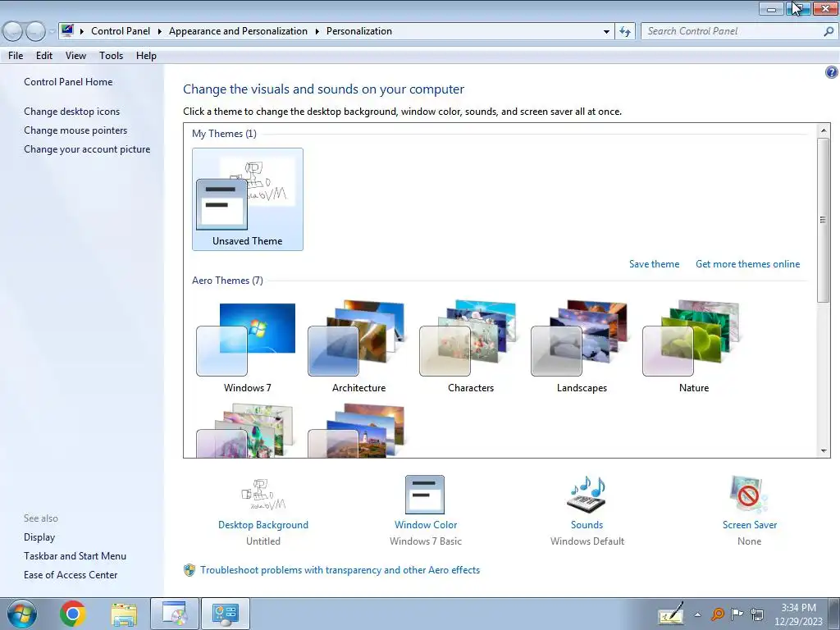Open Windows Explorer from taskbar
Image resolution: width=840 pixels, height=630 pixels.
tap(124, 614)
